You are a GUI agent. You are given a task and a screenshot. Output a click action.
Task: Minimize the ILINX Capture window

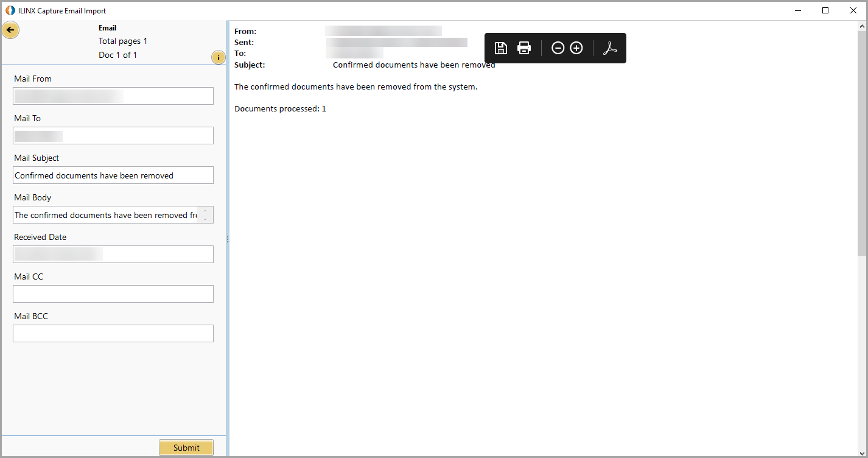pos(797,10)
